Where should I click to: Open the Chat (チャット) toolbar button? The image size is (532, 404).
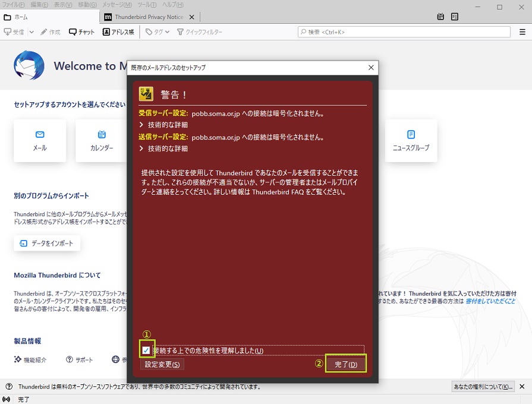(81, 32)
